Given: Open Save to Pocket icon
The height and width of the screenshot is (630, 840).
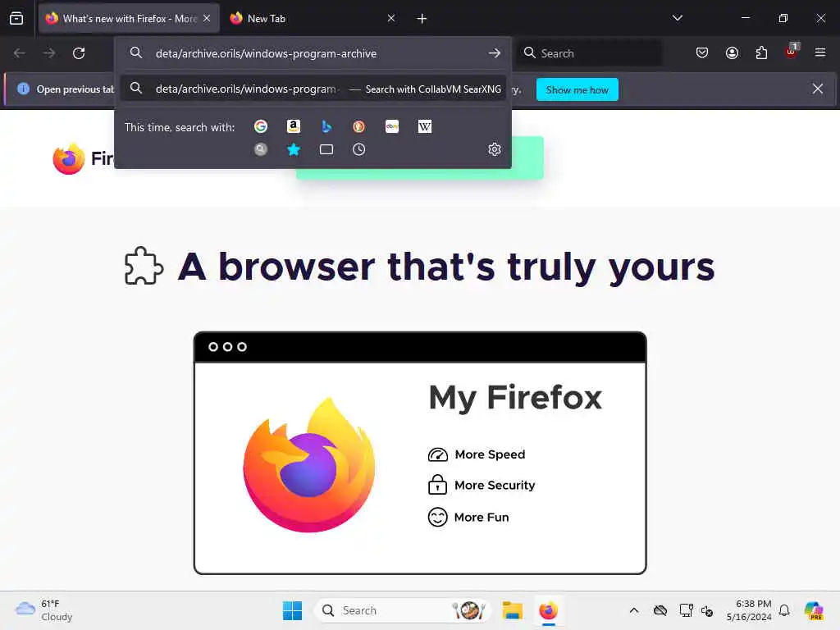Looking at the screenshot, I should (702, 52).
